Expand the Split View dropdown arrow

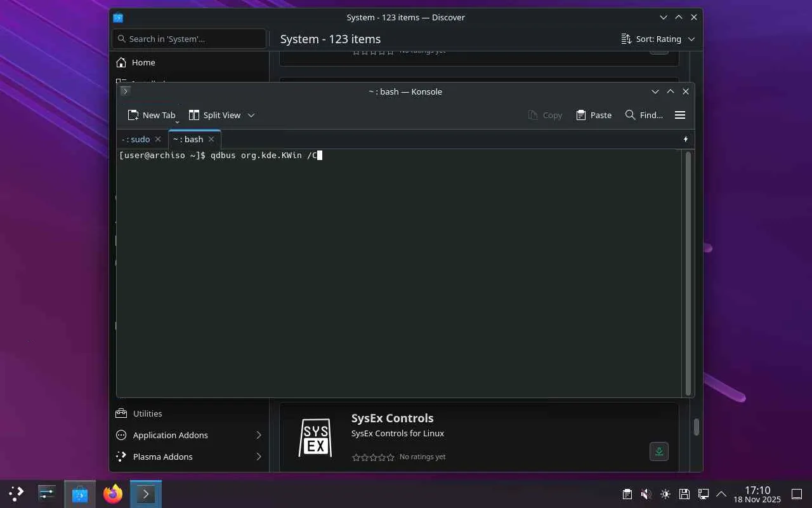coord(251,115)
